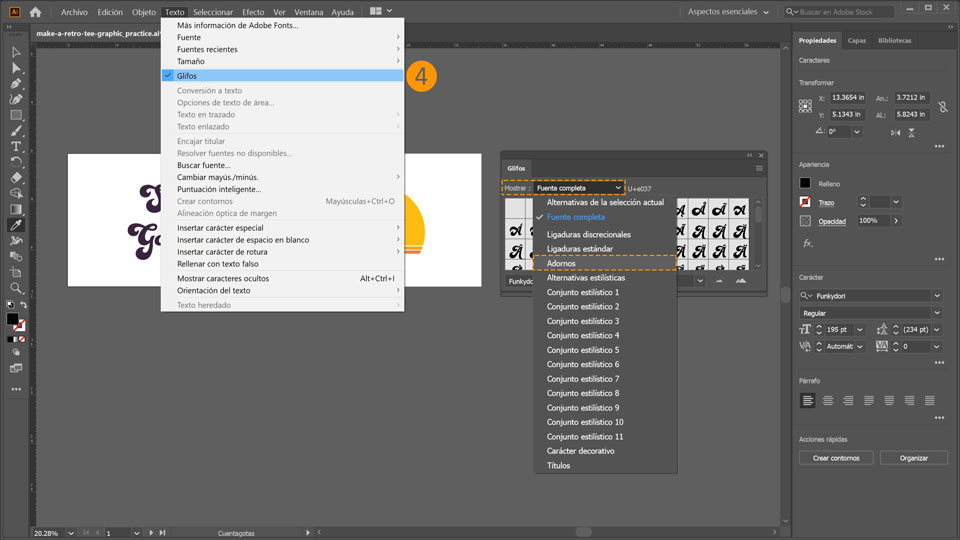Screen dimensions: 960x540
Task: Click the Trazo stroke color swatch
Action: point(805,201)
